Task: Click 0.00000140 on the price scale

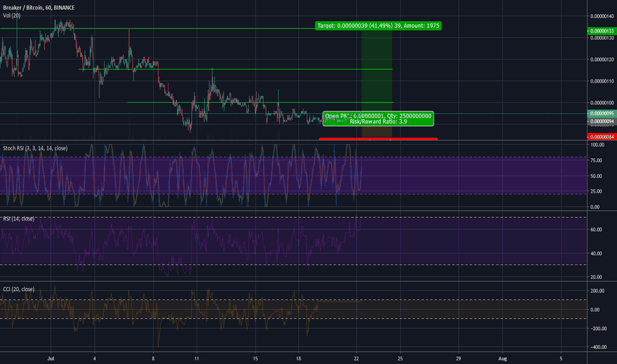Action: tap(602, 16)
